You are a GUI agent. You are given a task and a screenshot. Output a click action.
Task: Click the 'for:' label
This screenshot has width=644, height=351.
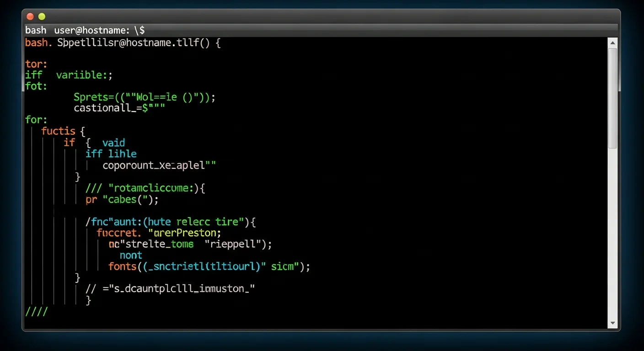35,120
